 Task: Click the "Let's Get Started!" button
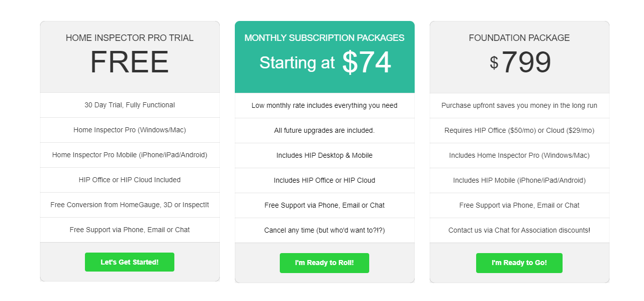[129, 262]
